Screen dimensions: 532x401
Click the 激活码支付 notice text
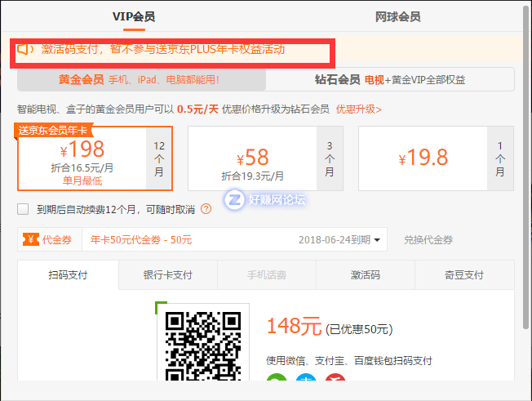pos(163,50)
